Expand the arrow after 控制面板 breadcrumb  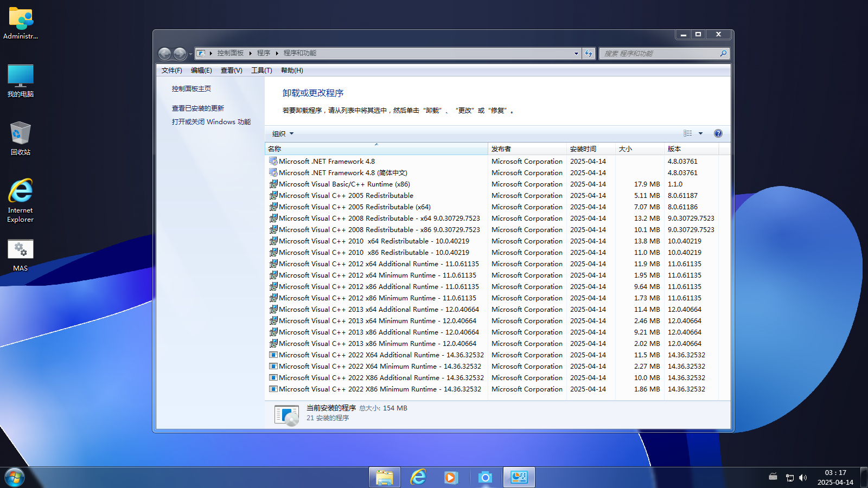point(250,53)
